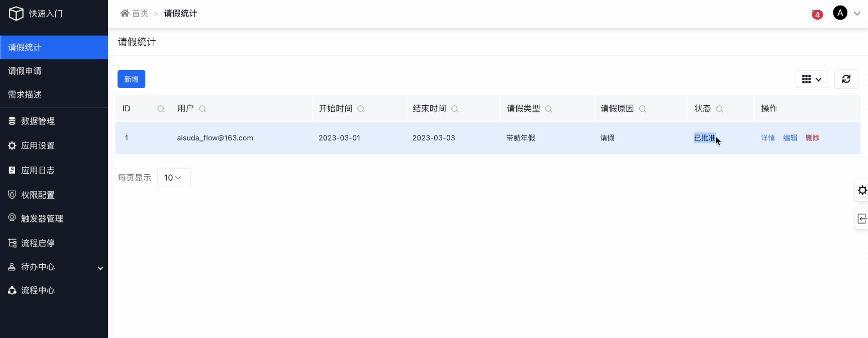Open 请假申请 in the sidebar
This screenshot has height=338, width=868.
pyautogui.click(x=54, y=71)
